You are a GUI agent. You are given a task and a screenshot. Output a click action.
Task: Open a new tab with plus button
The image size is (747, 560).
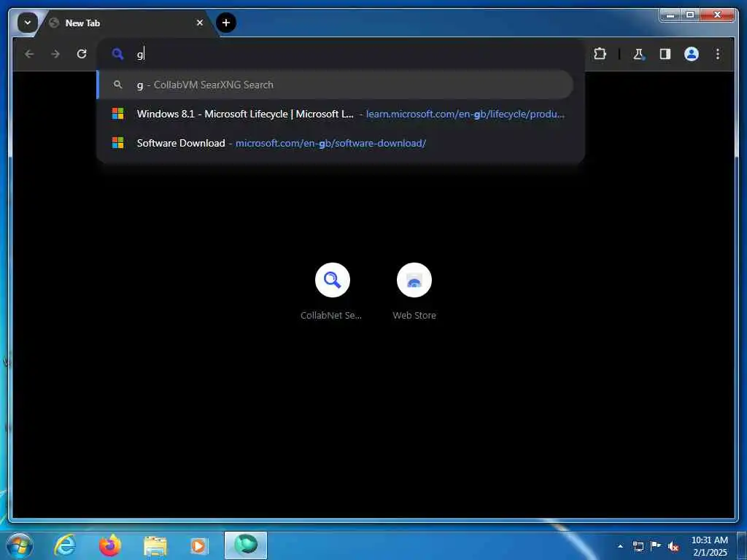click(x=226, y=23)
